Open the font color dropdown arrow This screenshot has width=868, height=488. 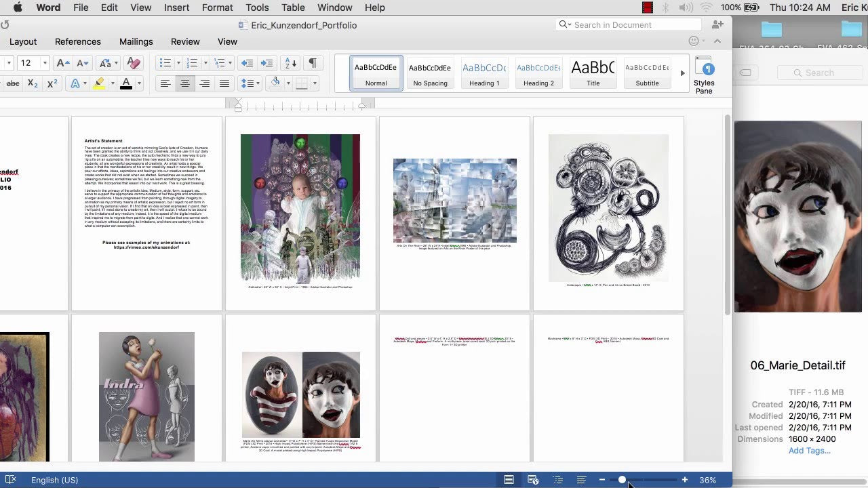(x=139, y=83)
